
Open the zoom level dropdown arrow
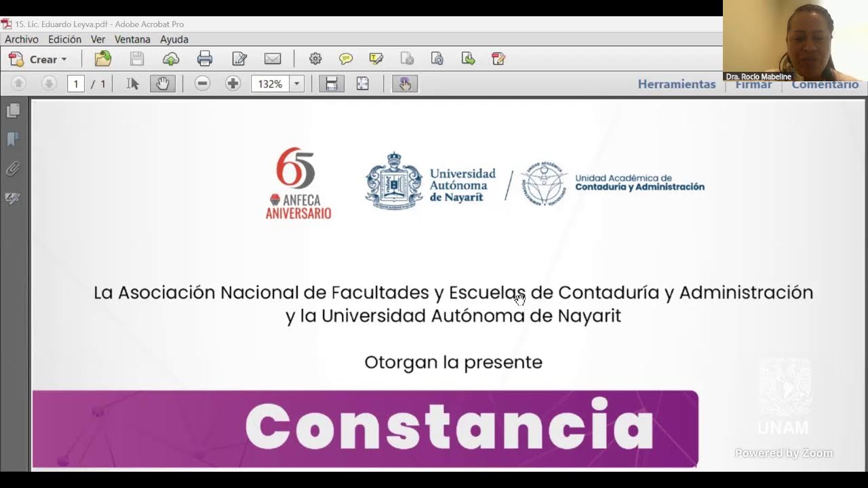(x=297, y=84)
